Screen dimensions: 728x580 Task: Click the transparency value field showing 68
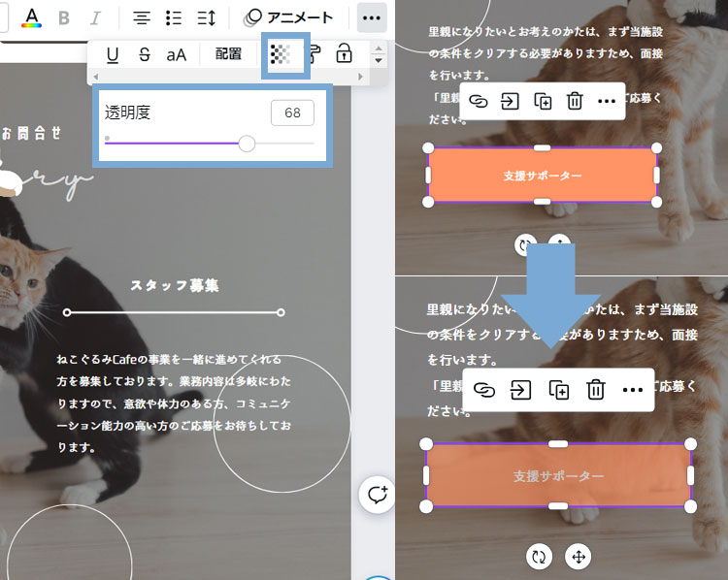(292, 113)
